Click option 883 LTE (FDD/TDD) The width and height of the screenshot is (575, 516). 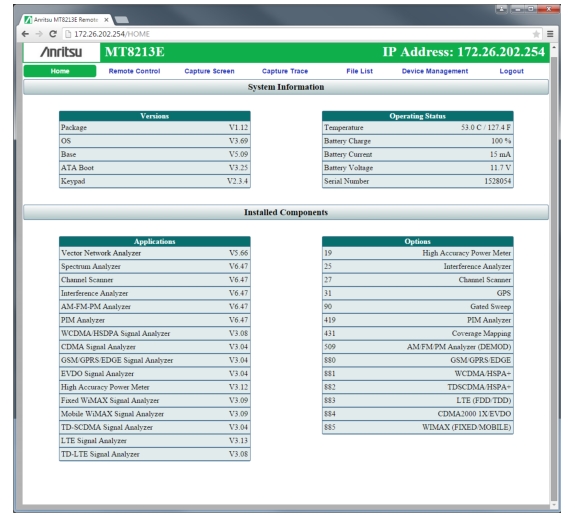pyautogui.click(x=418, y=400)
